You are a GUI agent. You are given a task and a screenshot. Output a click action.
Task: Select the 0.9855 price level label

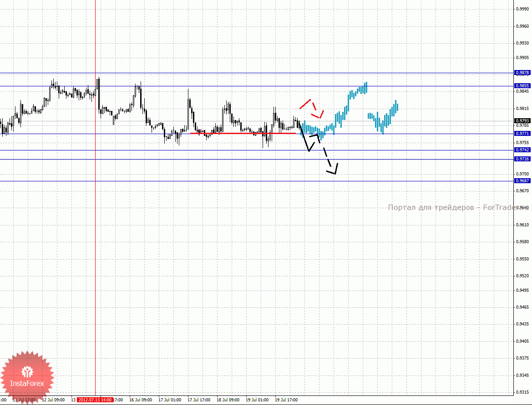[x=522, y=86]
